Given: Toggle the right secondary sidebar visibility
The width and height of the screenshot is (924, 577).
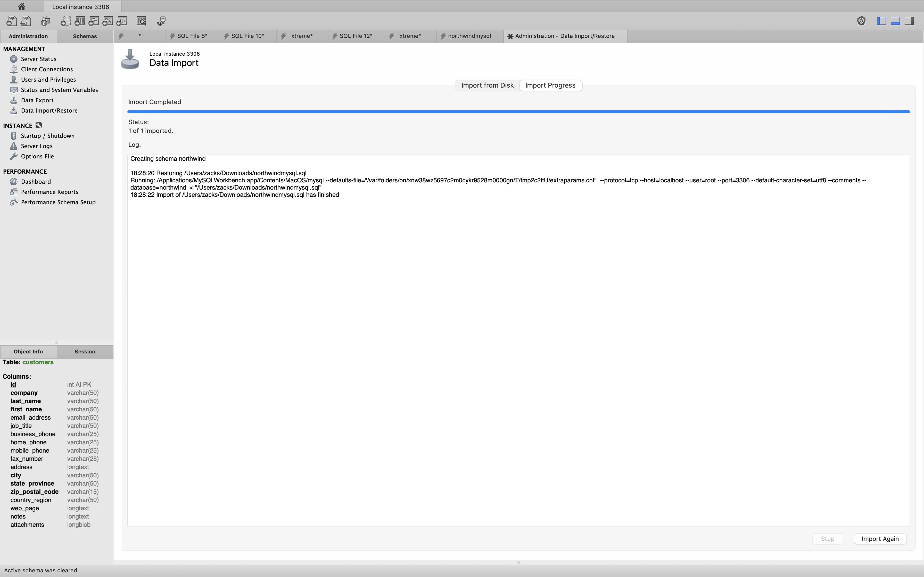Looking at the screenshot, I should click(x=910, y=21).
